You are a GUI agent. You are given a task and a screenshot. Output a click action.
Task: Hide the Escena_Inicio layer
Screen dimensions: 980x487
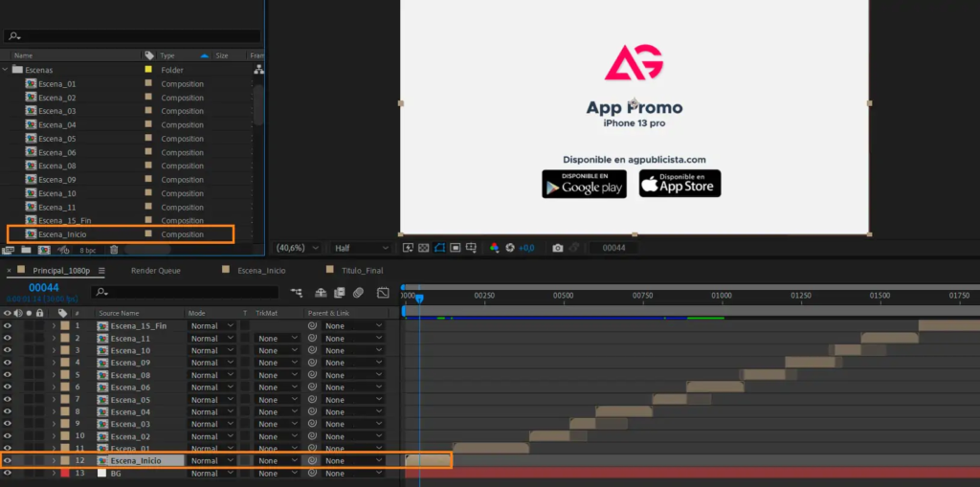tap(8, 461)
